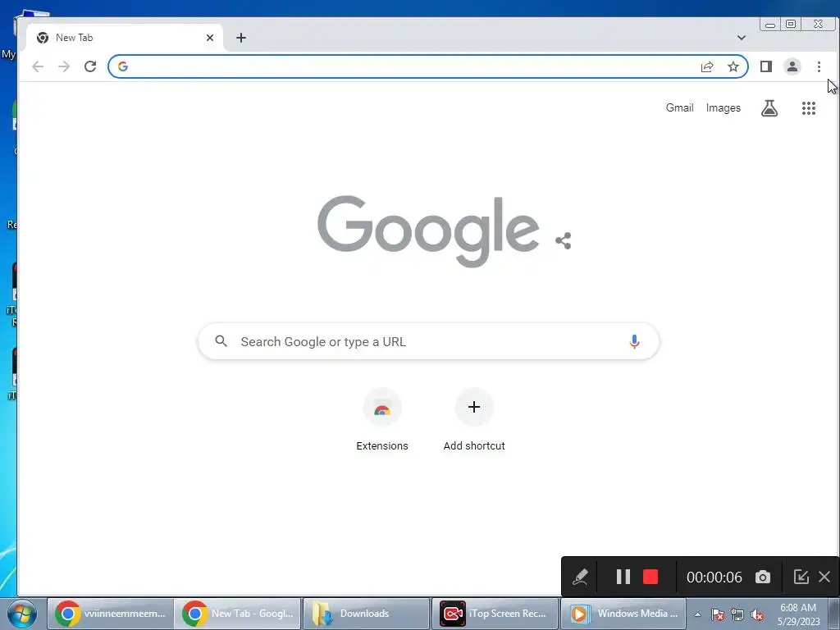Go back with the back arrow

(x=38, y=66)
